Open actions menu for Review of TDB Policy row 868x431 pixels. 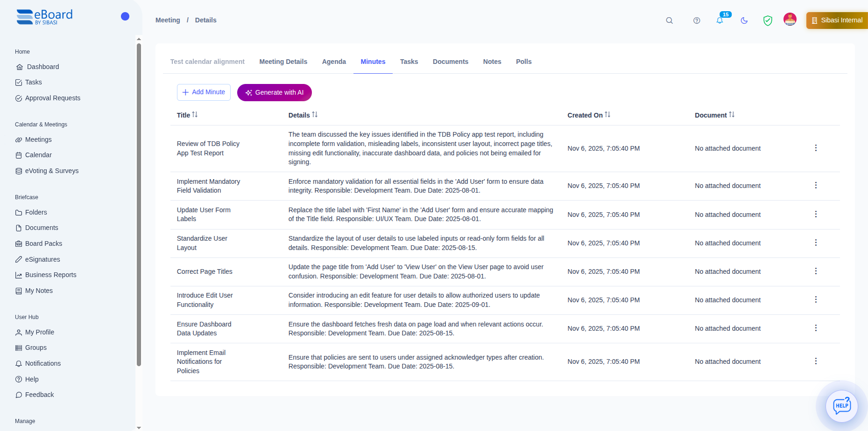click(816, 148)
